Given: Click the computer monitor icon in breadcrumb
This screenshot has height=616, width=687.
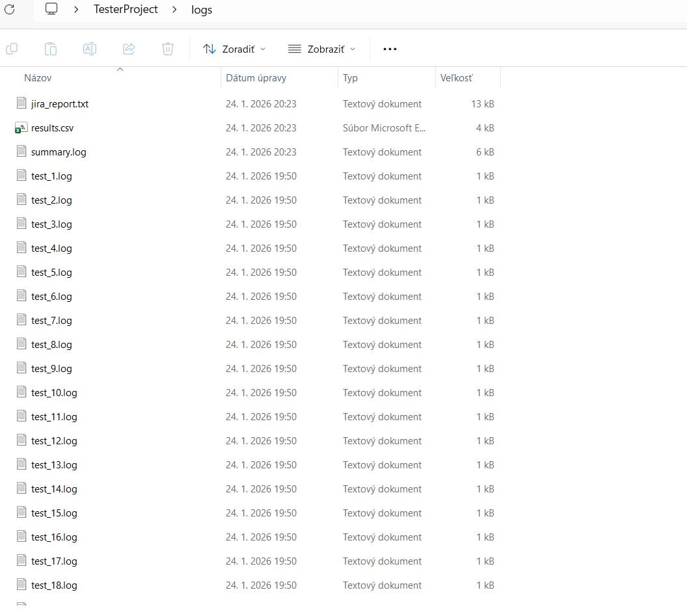Looking at the screenshot, I should coord(51,9).
